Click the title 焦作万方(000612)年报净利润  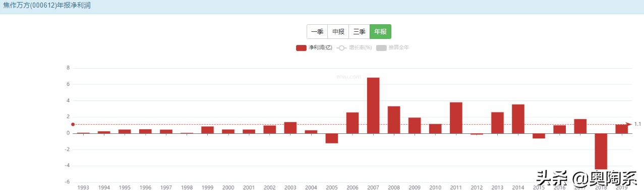pyautogui.click(x=47, y=5)
